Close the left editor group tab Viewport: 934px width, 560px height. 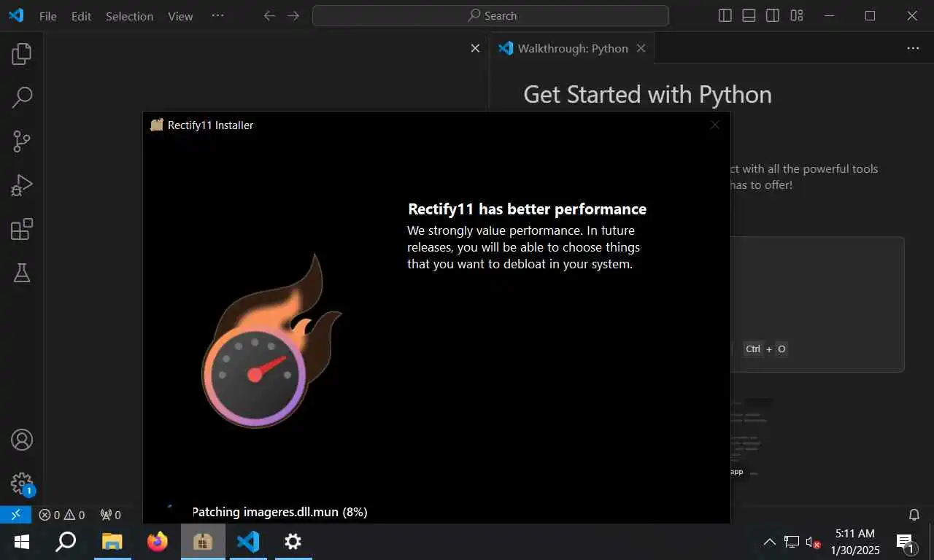click(x=475, y=48)
